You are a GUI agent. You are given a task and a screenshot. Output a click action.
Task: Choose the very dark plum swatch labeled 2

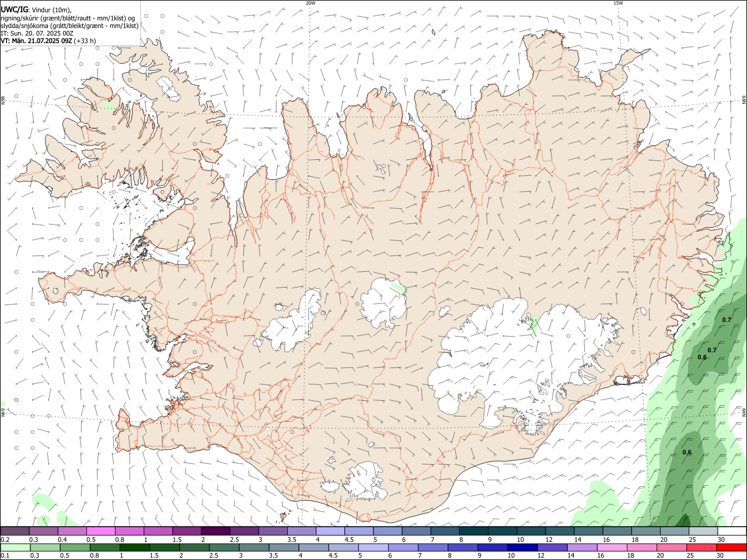tap(215, 531)
